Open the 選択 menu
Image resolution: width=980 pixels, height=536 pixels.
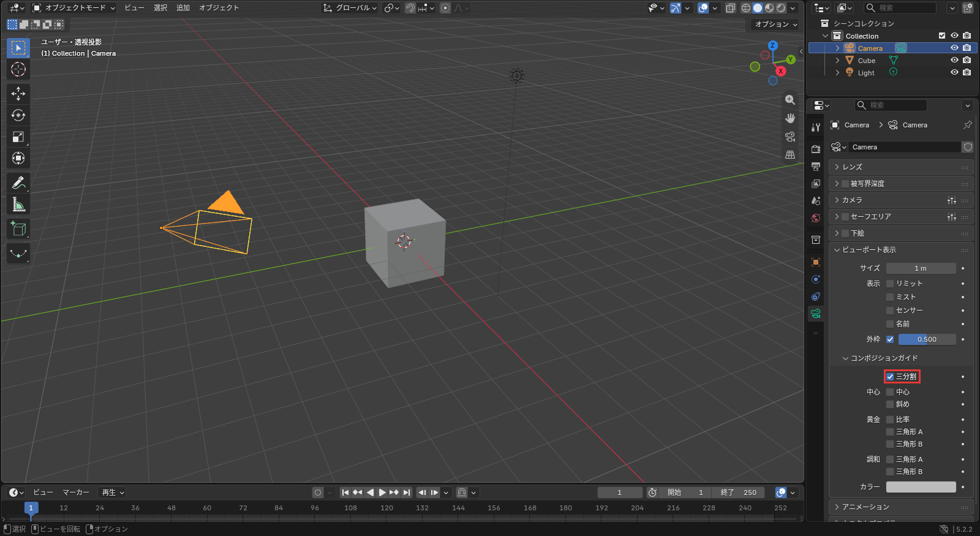(160, 8)
